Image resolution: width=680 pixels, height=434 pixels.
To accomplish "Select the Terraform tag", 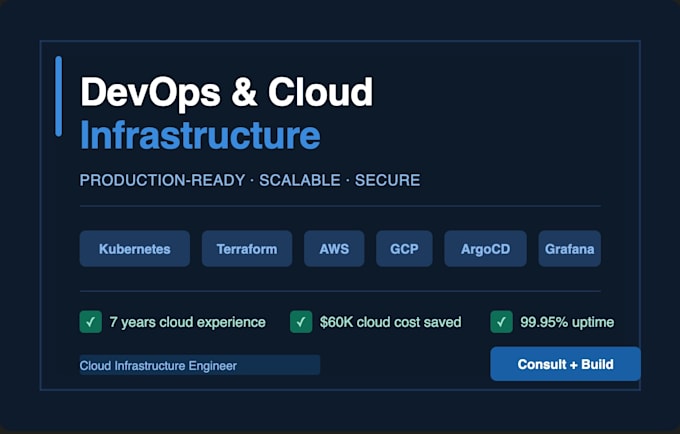I will point(247,248).
